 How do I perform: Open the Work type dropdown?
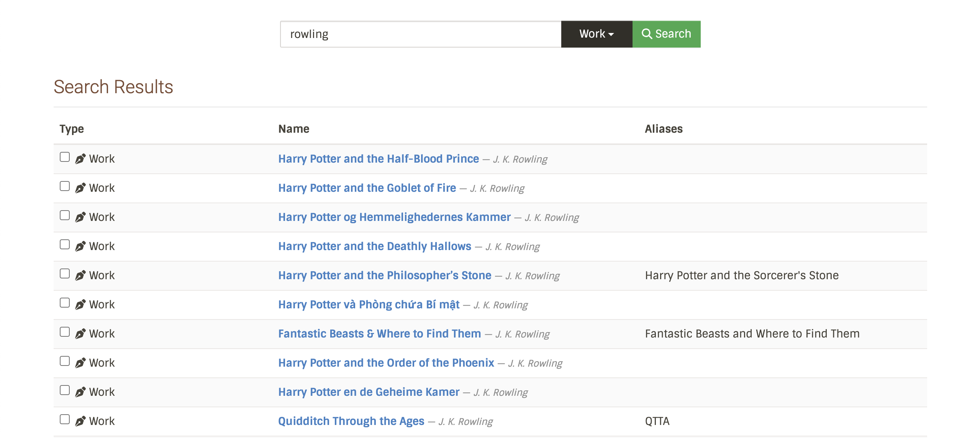click(x=597, y=34)
